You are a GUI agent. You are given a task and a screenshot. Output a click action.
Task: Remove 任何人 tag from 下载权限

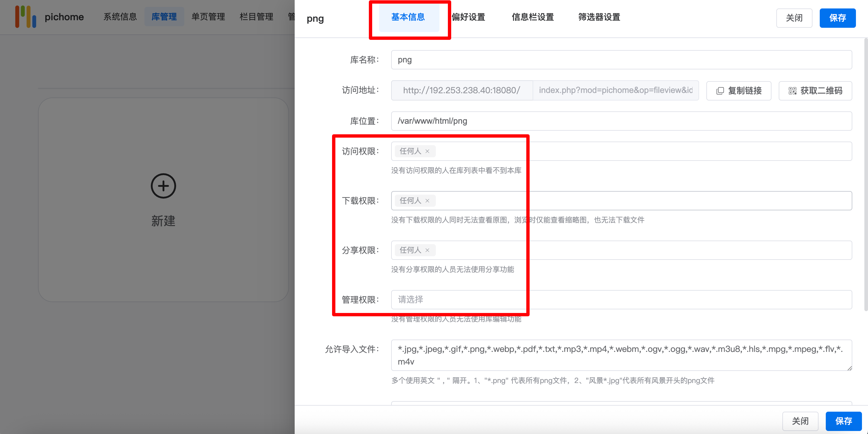click(427, 201)
